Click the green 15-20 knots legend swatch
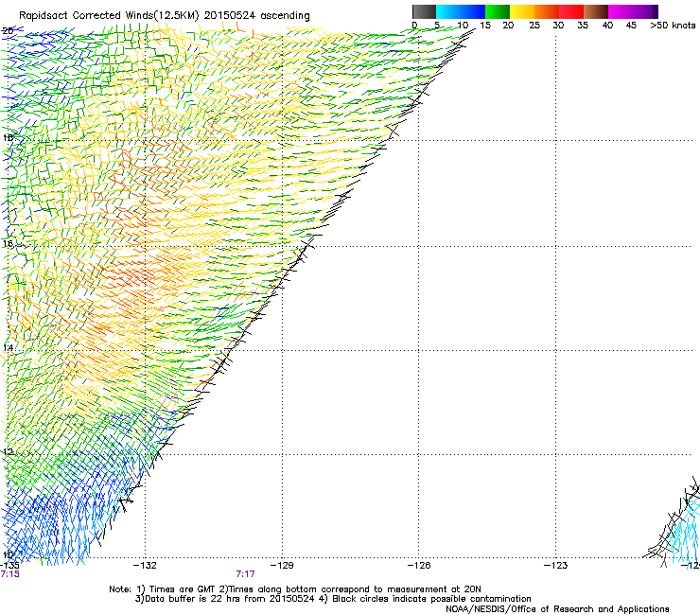 click(x=498, y=11)
